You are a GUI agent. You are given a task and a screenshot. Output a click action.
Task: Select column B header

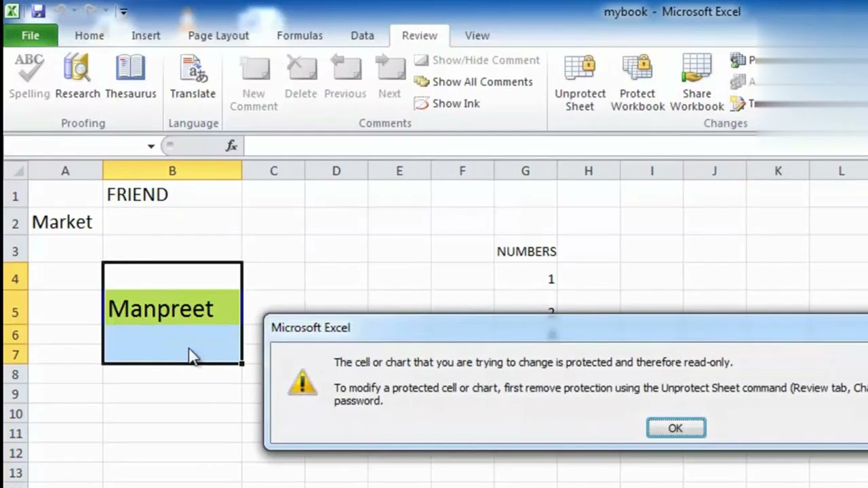click(172, 171)
